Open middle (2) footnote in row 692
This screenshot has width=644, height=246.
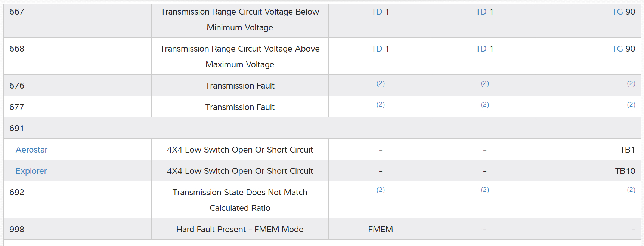(484, 190)
